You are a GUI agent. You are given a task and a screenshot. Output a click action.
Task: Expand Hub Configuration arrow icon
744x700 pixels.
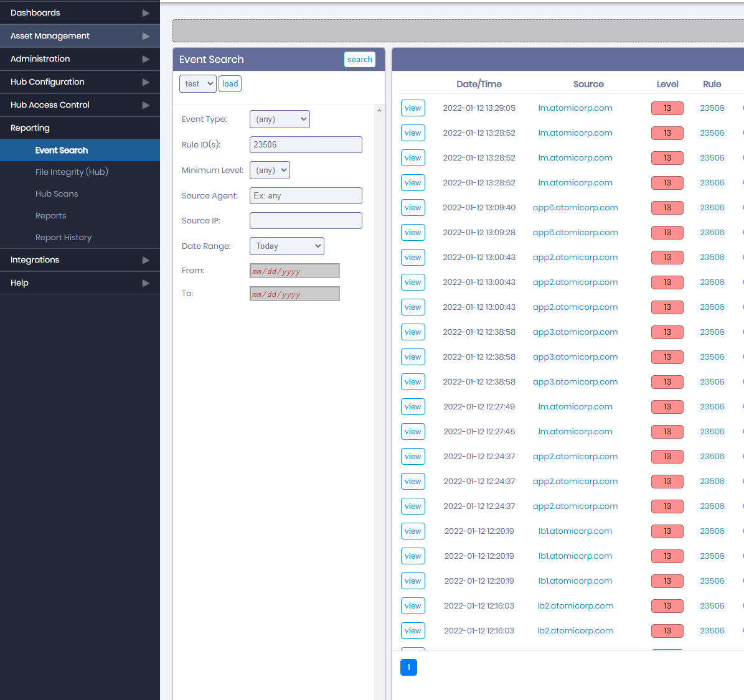click(146, 82)
